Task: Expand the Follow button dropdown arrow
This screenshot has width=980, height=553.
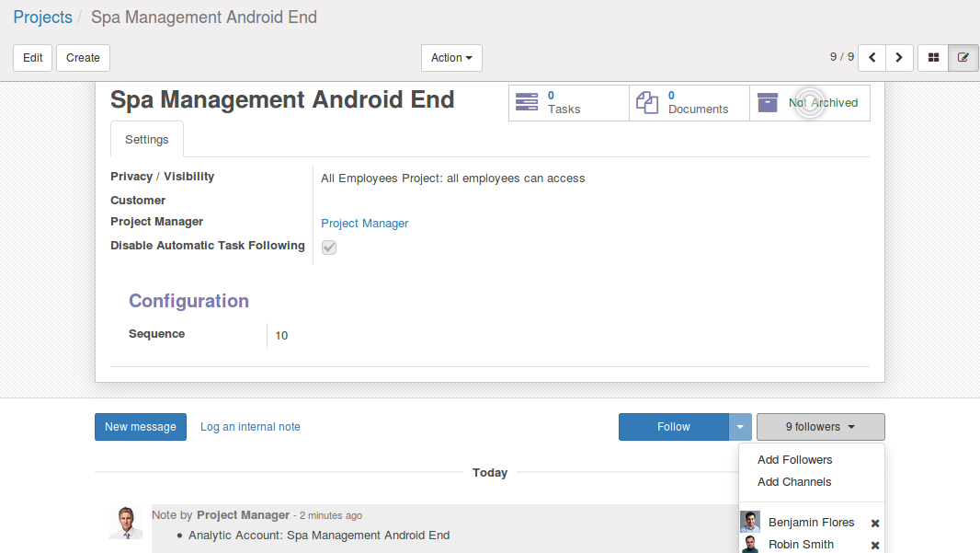Action: 740,427
